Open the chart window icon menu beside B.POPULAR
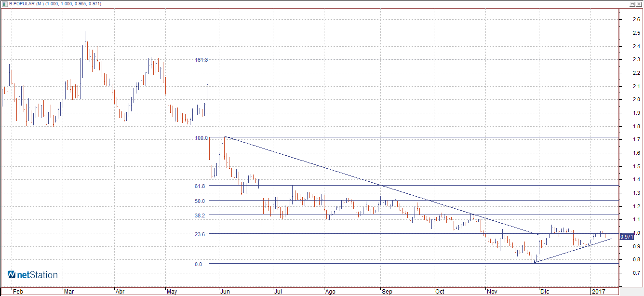 click(4, 3)
